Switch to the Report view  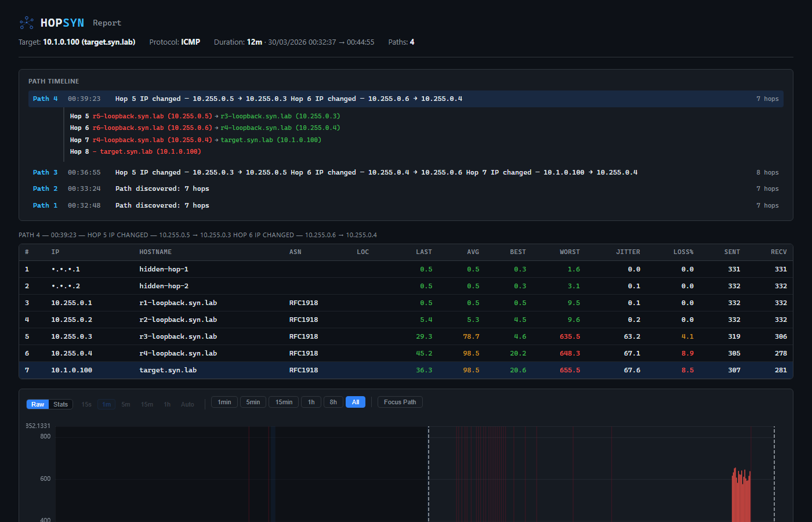pyautogui.click(x=107, y=23)
